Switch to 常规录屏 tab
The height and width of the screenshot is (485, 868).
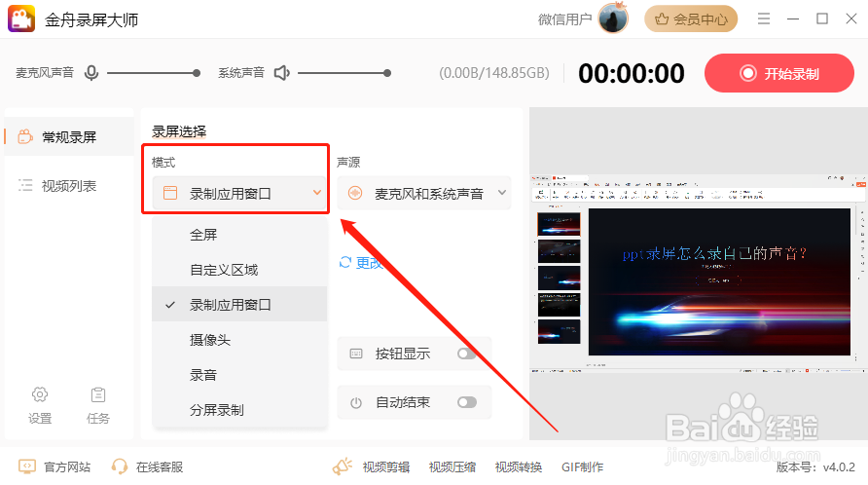pyautogui.click(x=69, y=137)
